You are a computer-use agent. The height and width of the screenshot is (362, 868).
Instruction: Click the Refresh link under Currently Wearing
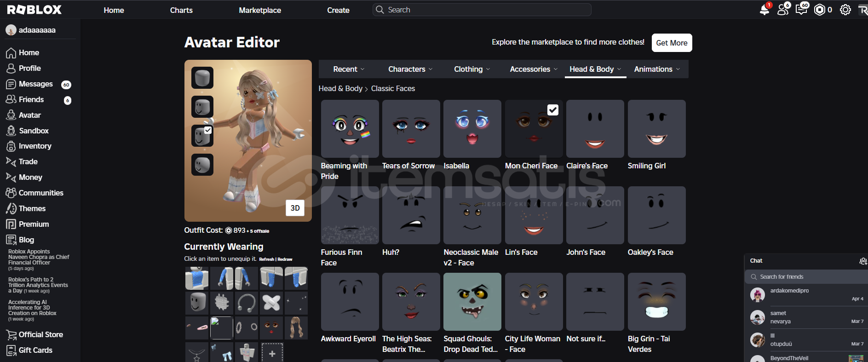[266, 259]
